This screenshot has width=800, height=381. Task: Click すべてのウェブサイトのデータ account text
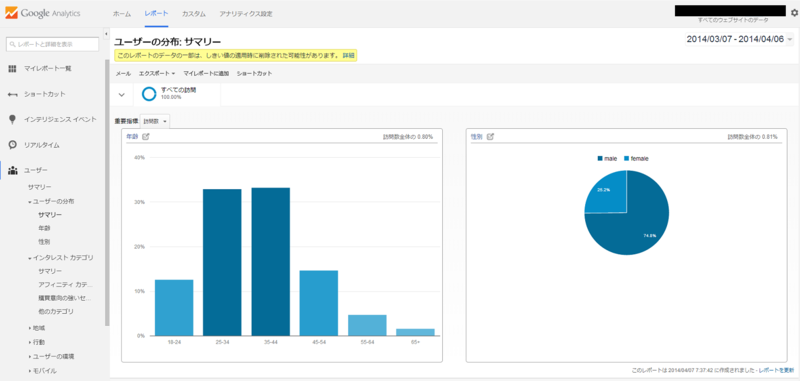click(x=733, y=20)
